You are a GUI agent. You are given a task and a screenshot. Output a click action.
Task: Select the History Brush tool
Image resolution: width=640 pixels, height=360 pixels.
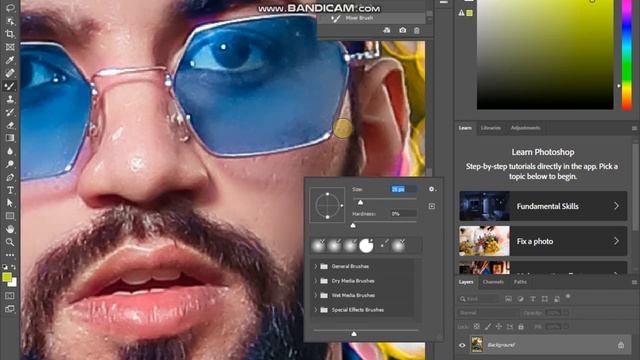10,112
